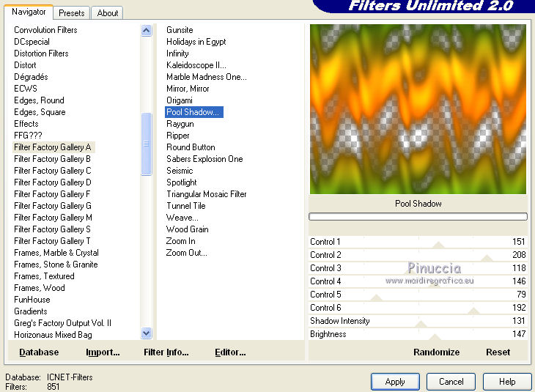Open the Editor... button
Screen dimensions: 535x392
(x=230, y=352)
